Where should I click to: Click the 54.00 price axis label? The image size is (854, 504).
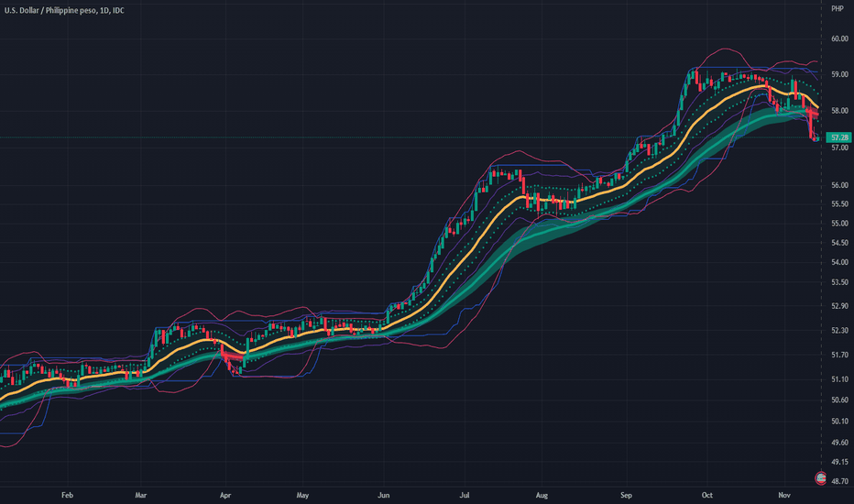[x=839, y=262]
